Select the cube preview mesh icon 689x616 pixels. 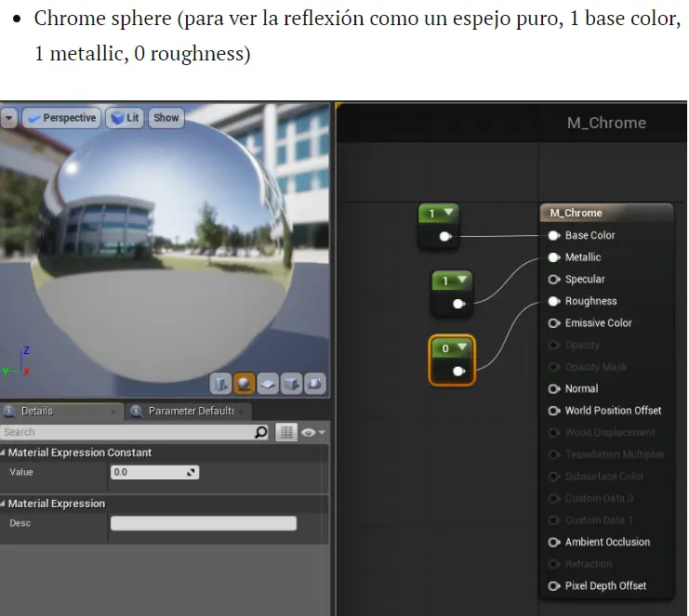(292, 384)
